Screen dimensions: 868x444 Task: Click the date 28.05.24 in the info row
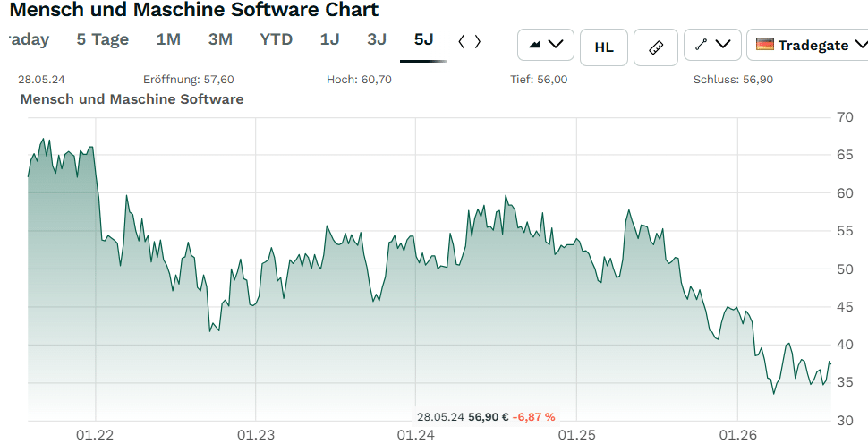tap(41, 80)
